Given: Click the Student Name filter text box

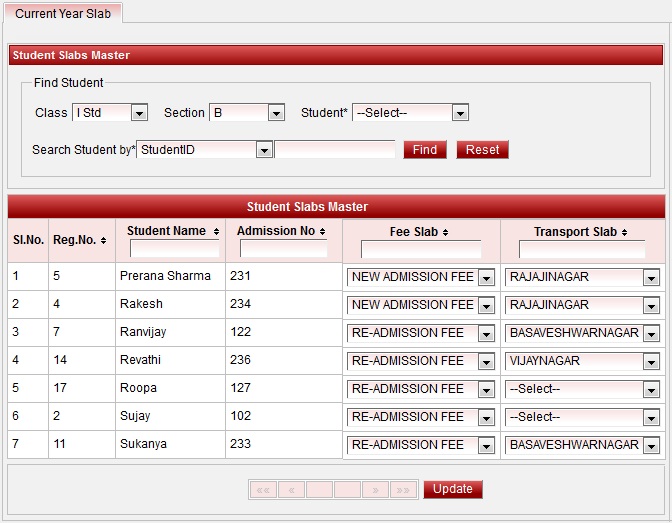Looking at the screenshot, I should point(174,249).
